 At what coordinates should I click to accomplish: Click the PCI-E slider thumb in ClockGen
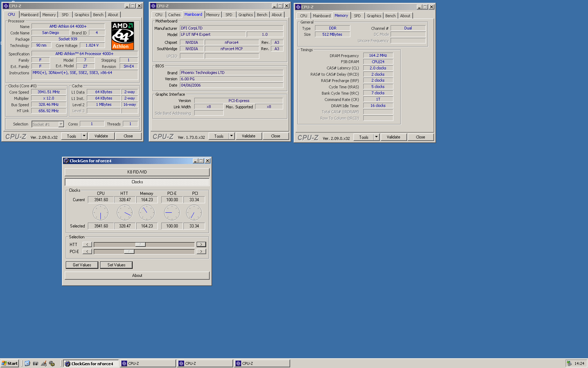[x=129, y=252]
